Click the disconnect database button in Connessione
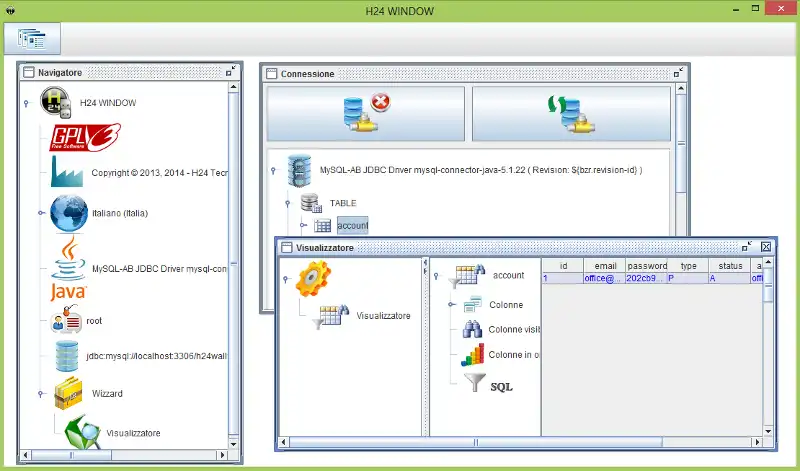Screen dimensions: 800x471 point(366,113)
